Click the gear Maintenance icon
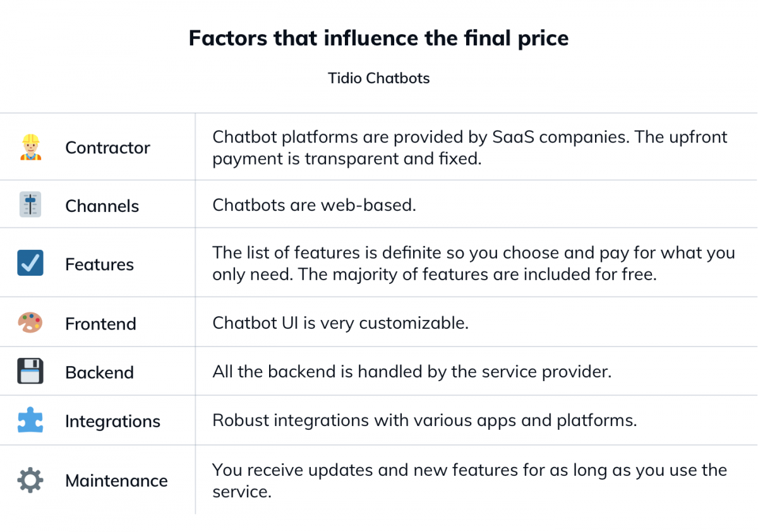This screenshot has width=758, height=532. pyautogui.click(x=30, y=480)
